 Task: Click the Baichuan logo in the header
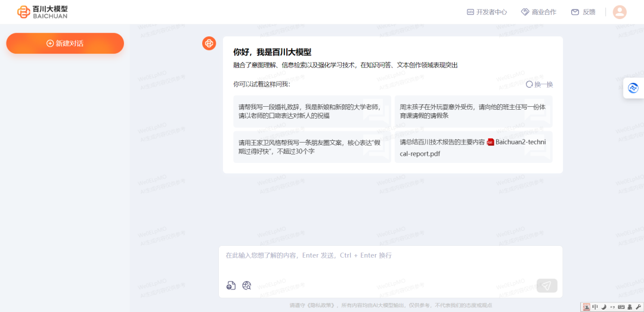(42, 12)
